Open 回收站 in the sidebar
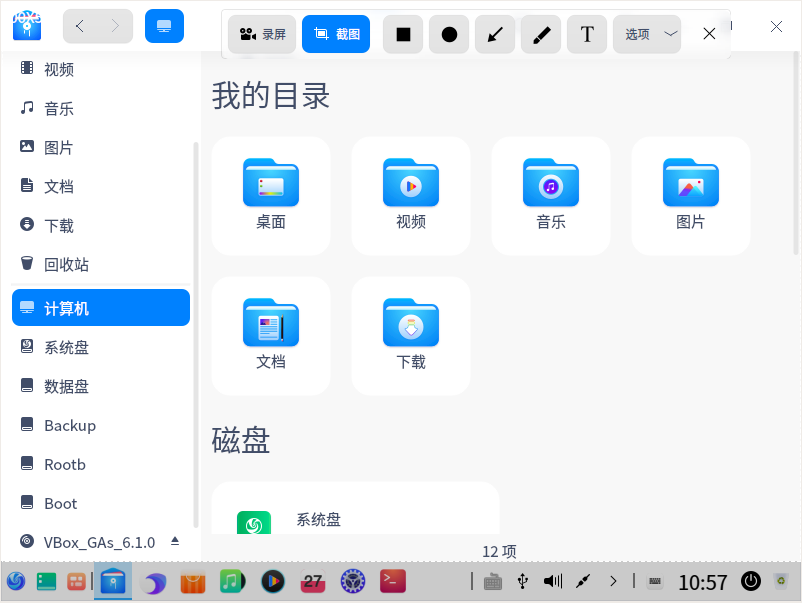This screenshot has height=603, width=802. tap(101, 264)
